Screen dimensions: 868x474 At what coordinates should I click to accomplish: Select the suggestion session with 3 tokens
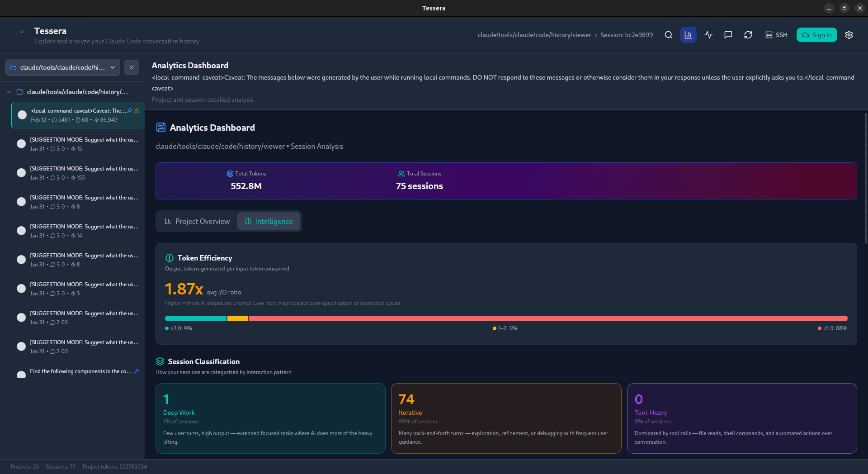pyautogui.click(x=78, y=289)
